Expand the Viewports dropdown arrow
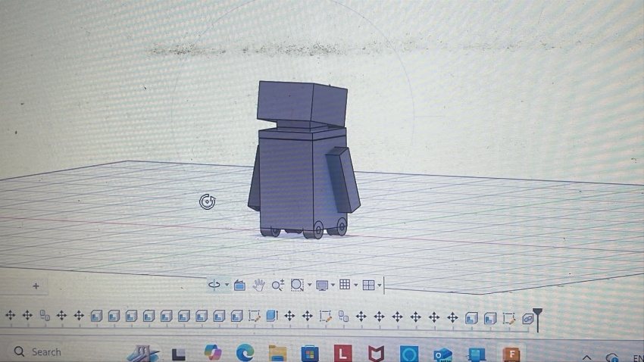 380,285
